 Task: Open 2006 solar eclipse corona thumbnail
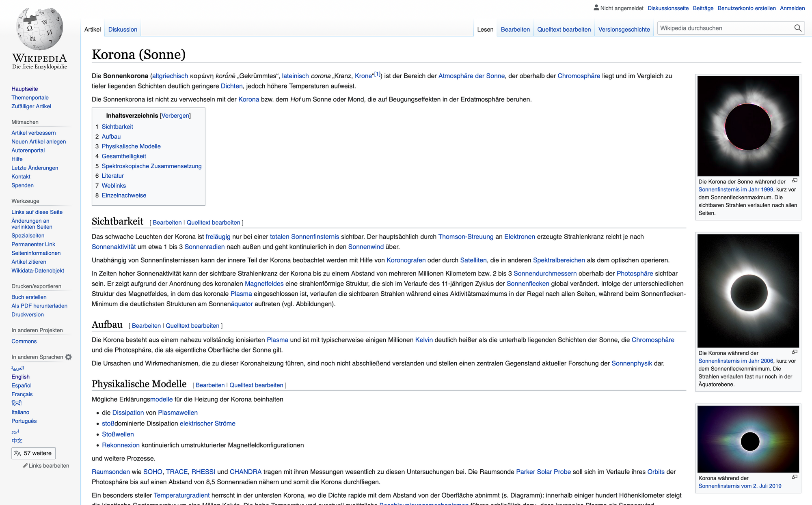[748, 291]
